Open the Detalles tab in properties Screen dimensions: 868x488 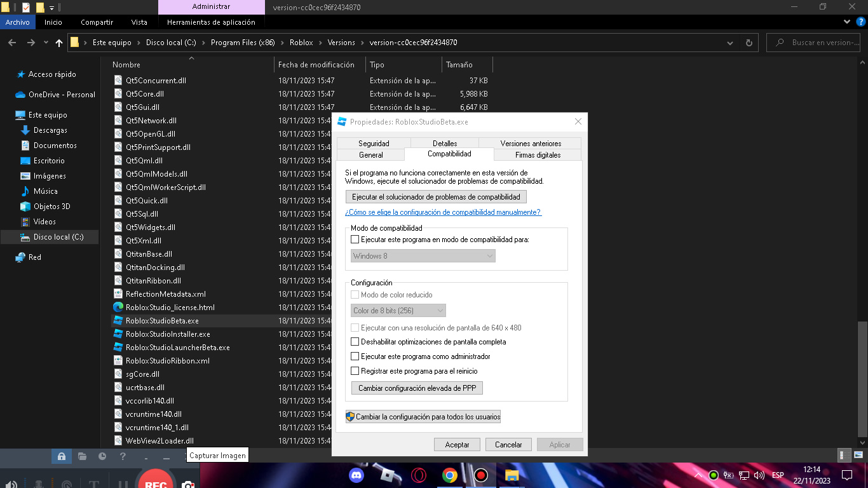[445, 144]
